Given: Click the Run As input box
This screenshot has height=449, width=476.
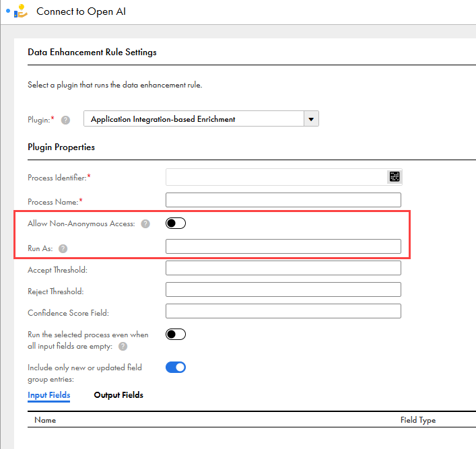Looking at the screenshot, I should [x=283, y=246].
